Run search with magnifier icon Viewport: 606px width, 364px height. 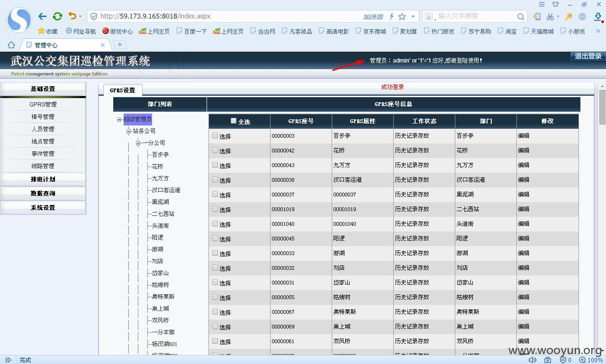(x=520, y=17)
